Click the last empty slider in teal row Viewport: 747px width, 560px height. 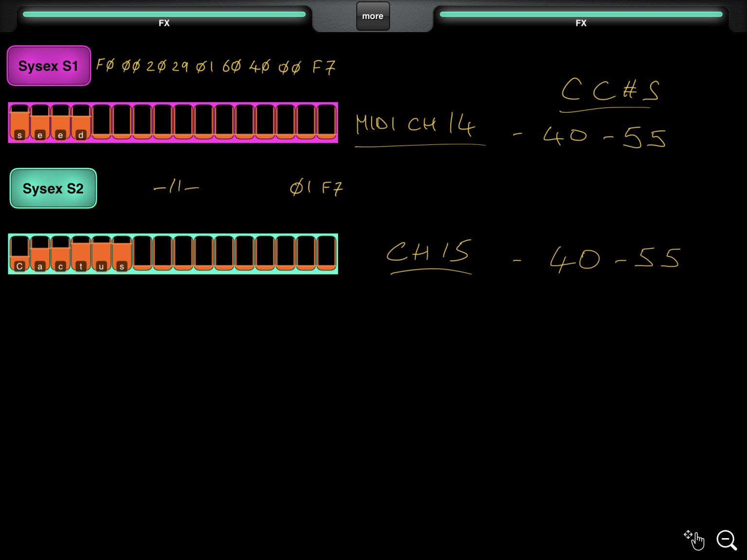point(326,253)
